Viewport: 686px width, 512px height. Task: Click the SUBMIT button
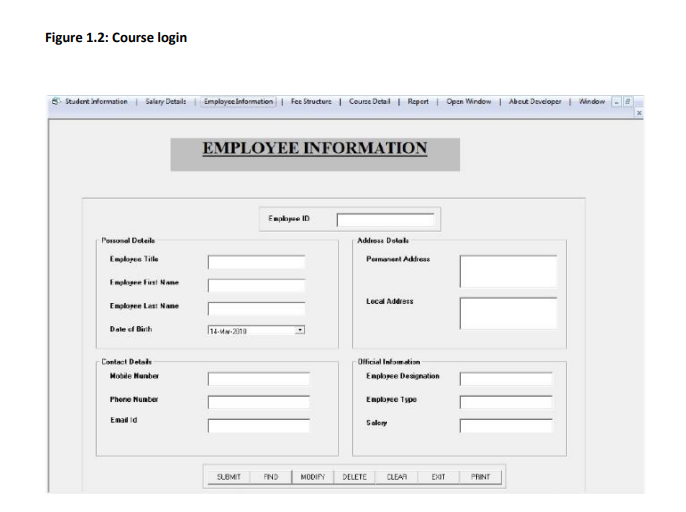coord(229,477)
